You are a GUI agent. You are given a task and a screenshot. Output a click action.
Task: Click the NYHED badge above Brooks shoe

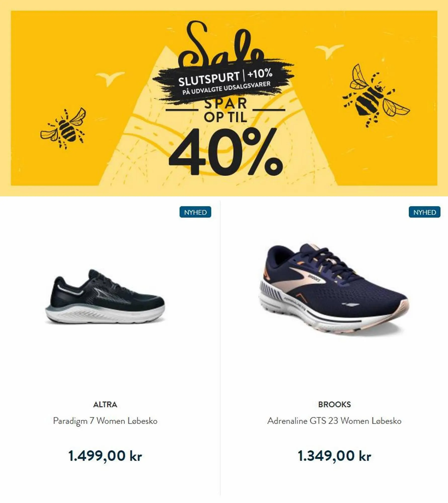(x=425, y=212)
